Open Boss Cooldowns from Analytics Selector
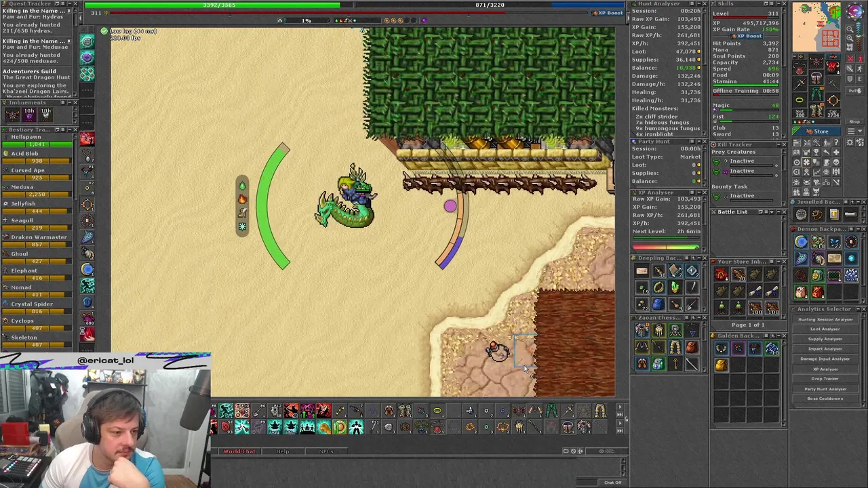The height and width of the screenshot is (488, 868). [x=825, y=399]
